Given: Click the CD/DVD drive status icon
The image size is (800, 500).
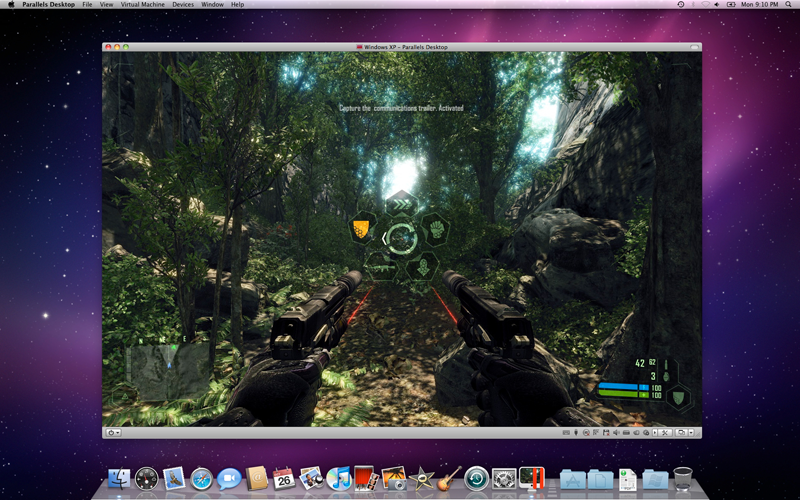Looking at the screenshot, I should pyautogui.click(x=586, y=433).
